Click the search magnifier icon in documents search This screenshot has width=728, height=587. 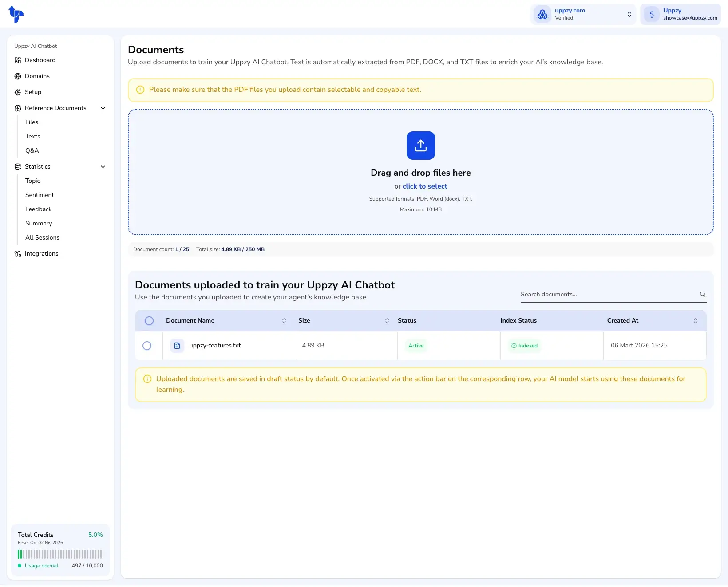click(x=702, y=294)
